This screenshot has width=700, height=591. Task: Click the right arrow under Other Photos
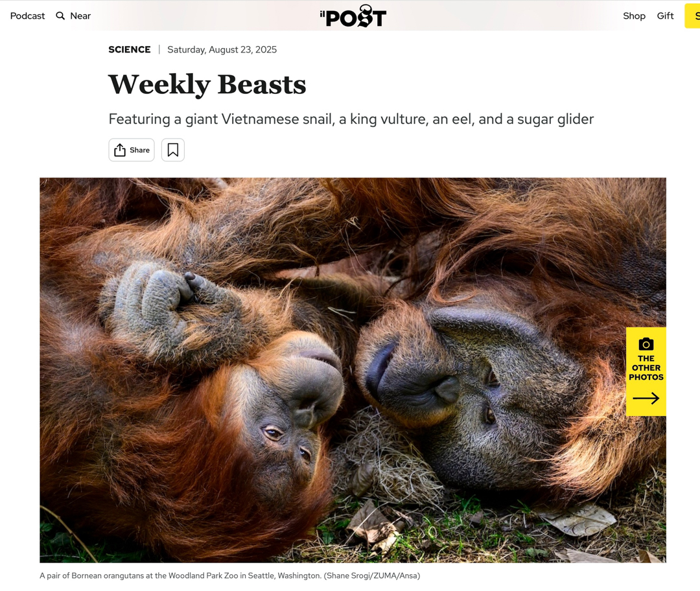646,398
